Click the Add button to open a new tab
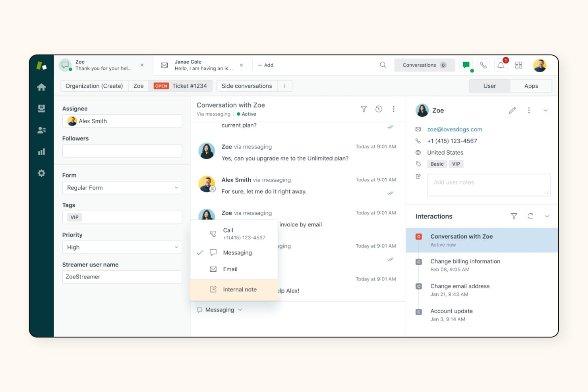Screen dimensions: 588x392 [x=265, y=65]
